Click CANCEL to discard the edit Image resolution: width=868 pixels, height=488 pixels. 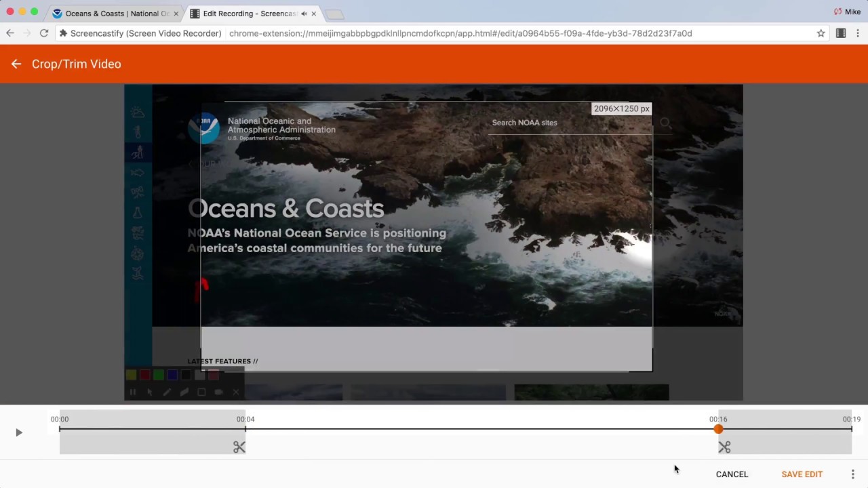732,474
